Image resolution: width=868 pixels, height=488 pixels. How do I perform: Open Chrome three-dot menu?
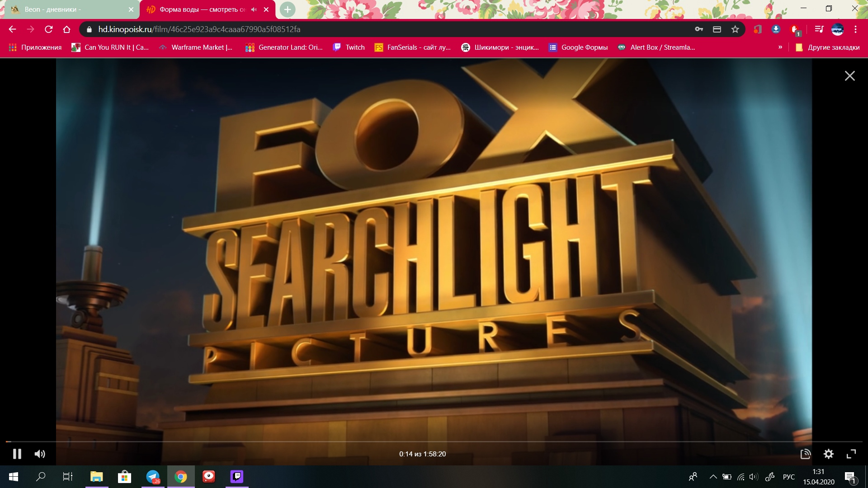pos(855,29)
